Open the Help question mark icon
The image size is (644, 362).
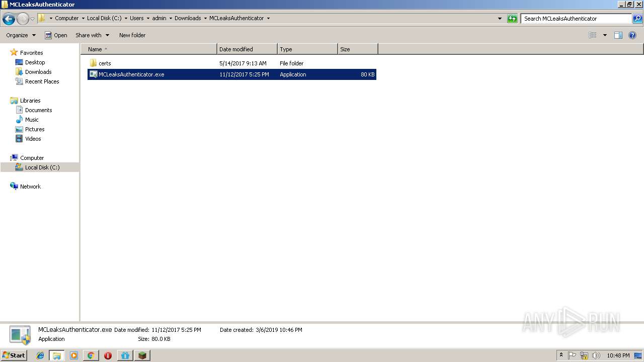click(632, 35)
